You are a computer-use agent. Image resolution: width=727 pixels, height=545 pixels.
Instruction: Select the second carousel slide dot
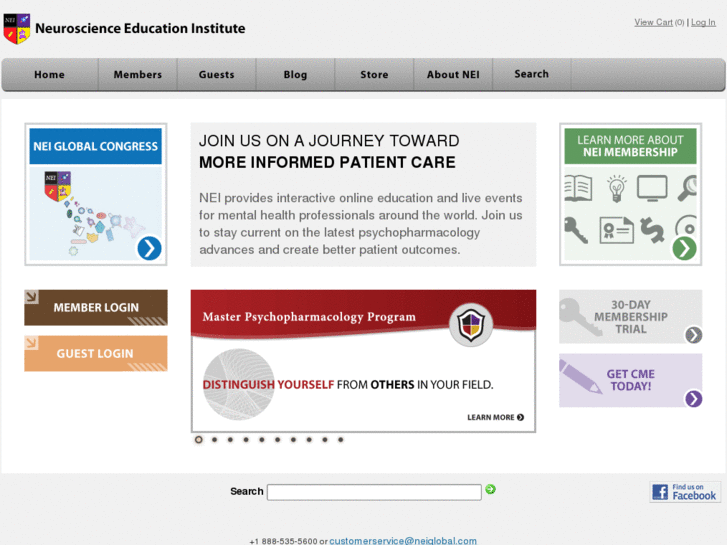click(215, 439)
